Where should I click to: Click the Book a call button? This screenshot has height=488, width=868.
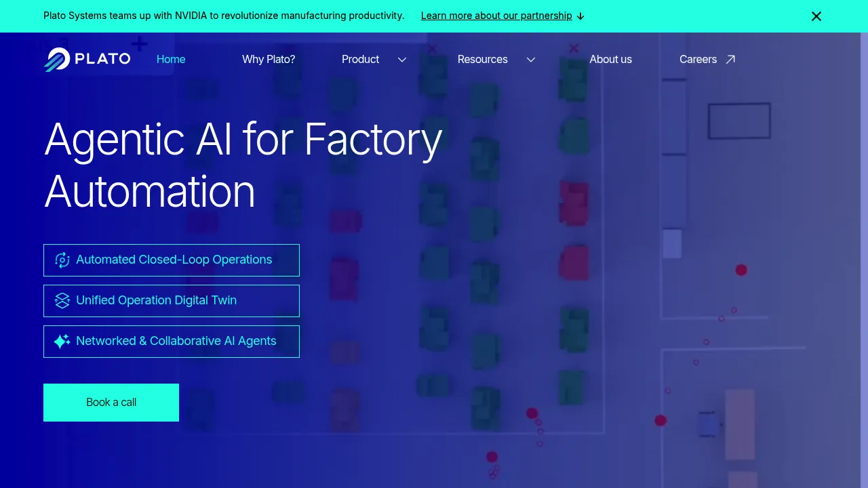tap(111, 403)
